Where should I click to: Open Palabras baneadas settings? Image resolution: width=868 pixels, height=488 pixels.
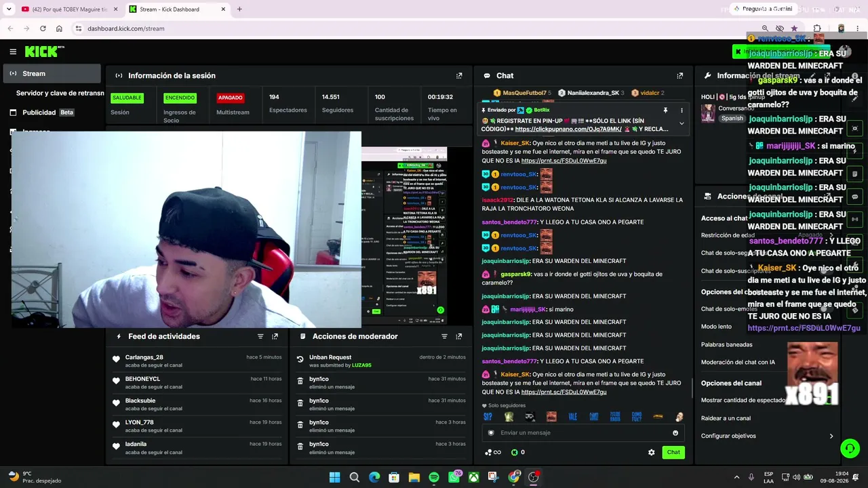[726, 345]
